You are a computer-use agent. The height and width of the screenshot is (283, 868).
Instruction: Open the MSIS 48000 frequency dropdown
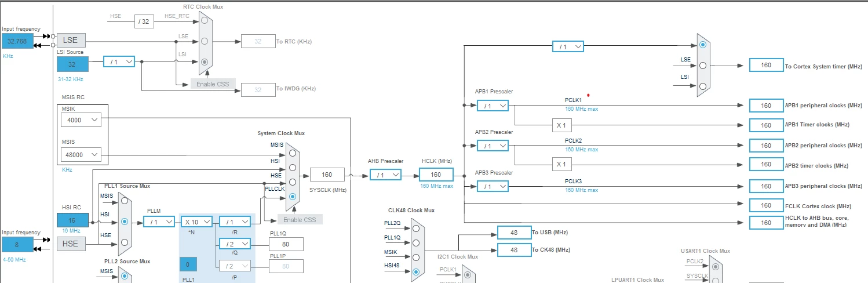[x=81, y=155]
